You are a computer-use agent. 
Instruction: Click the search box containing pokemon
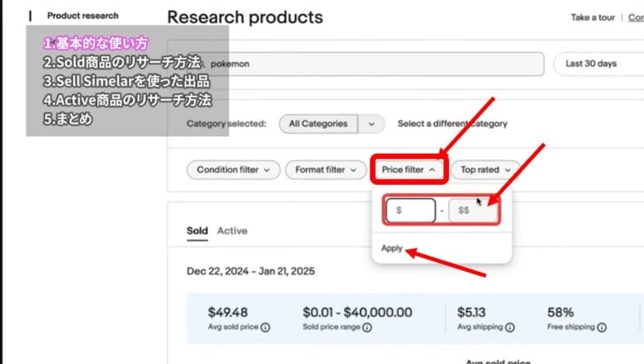coord(372,64)
